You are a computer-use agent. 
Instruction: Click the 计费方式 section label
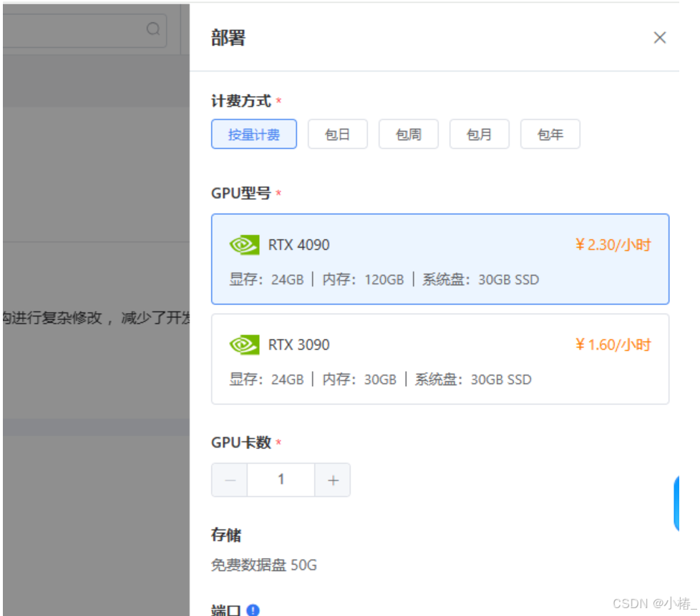coord(241,101)
